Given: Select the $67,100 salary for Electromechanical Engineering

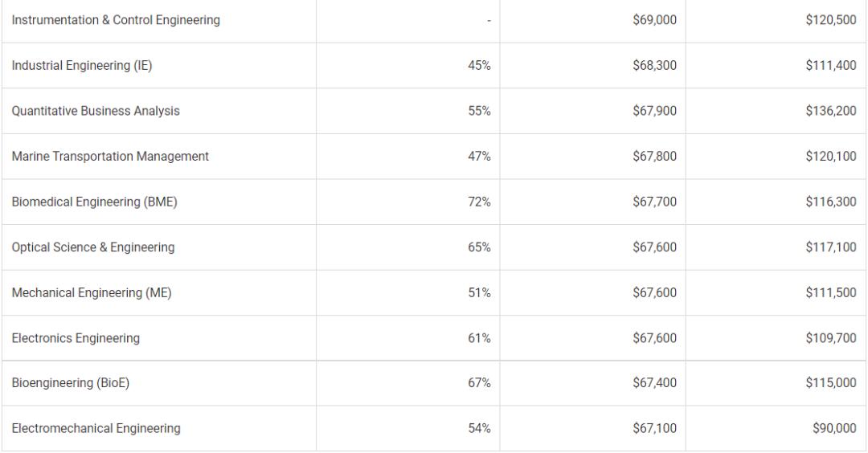Looking at the screenshot, I should 654,429.
